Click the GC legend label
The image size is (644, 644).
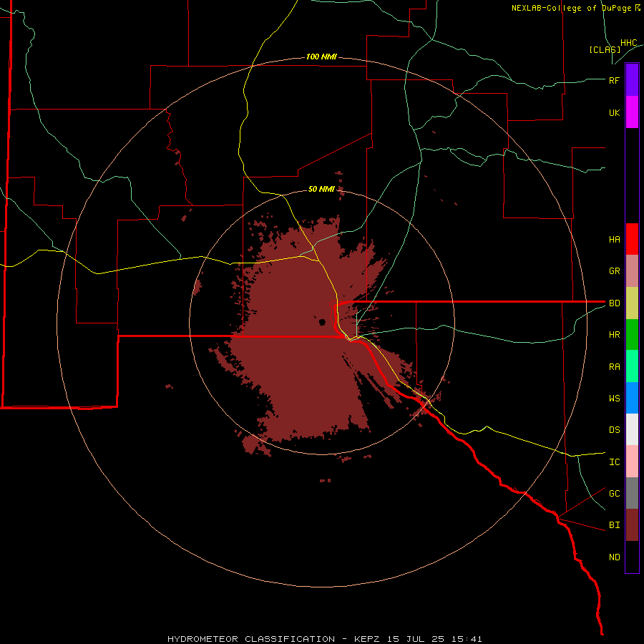[615, 493]
